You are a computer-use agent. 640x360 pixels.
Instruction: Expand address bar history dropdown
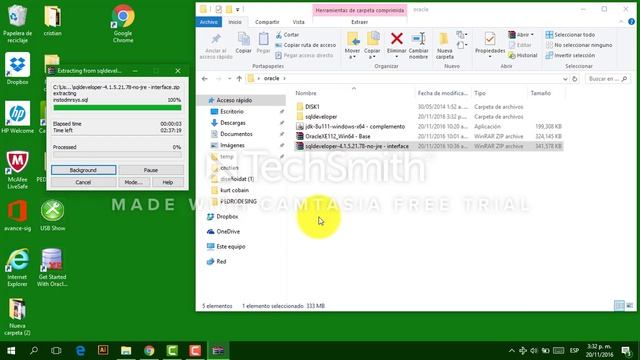pyautogui.click(x=565, y=78)
